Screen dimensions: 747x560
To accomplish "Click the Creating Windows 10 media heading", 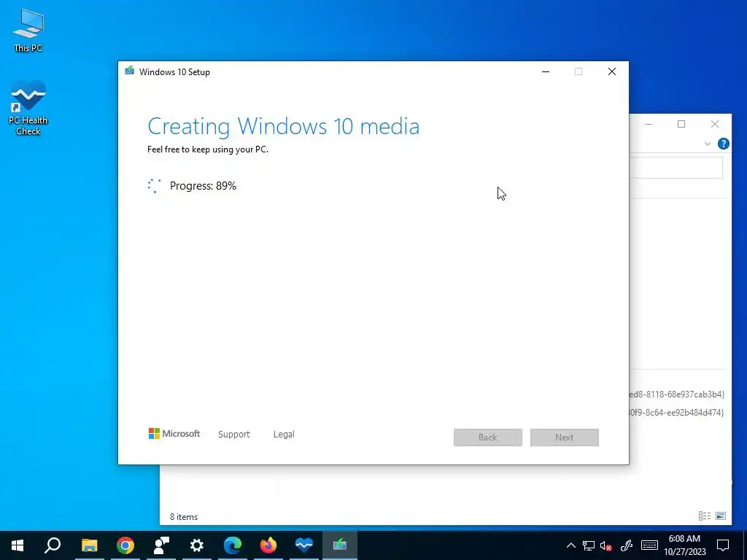I will (x=284, y=126).
